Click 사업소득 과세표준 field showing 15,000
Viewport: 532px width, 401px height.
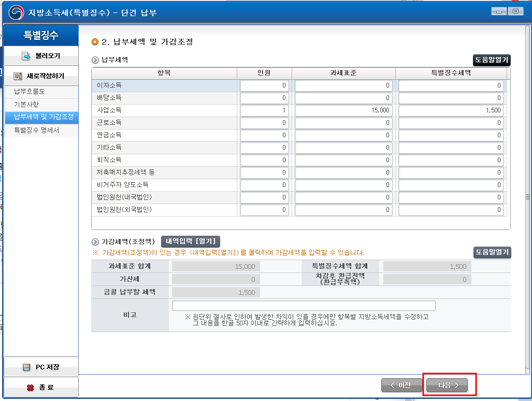pos(343,110)
